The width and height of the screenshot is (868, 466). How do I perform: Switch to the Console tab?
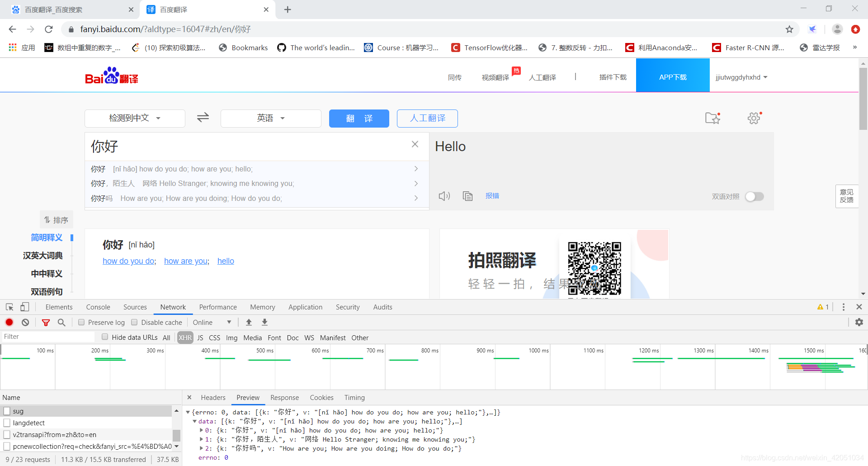tap(98, 307)
